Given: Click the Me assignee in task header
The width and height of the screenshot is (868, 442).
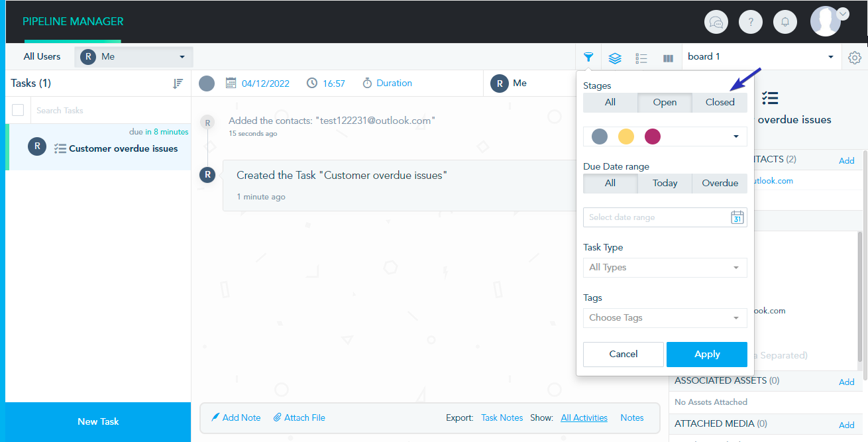Looking at the screenshot, I should pos(509,83).
